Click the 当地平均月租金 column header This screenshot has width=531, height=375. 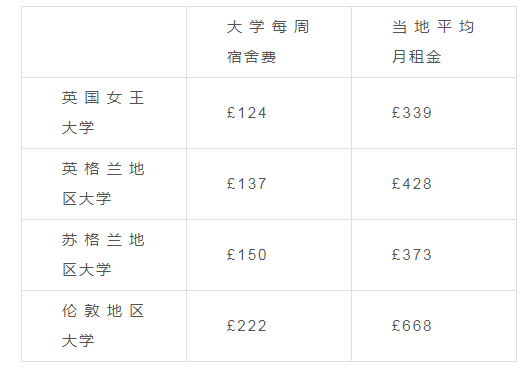pos(433,42)
